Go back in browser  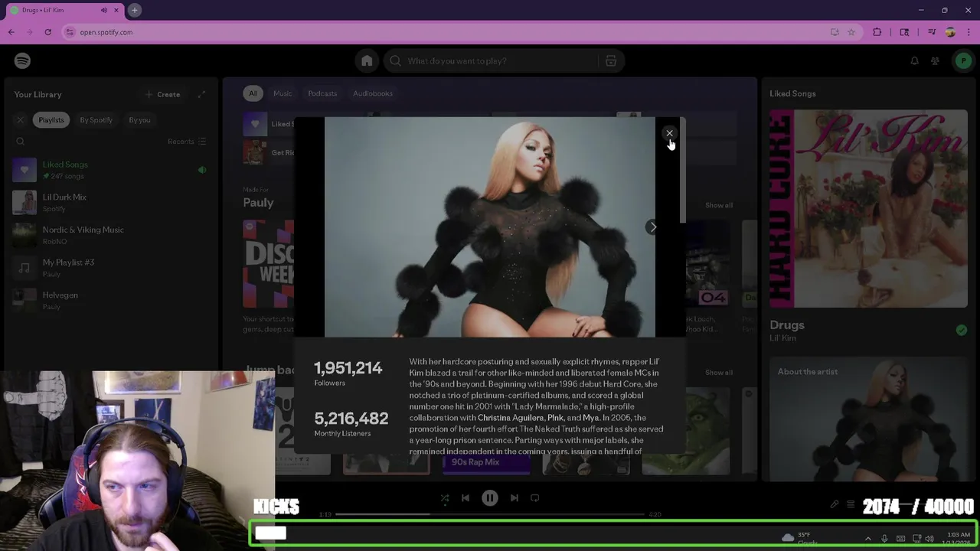11,32
